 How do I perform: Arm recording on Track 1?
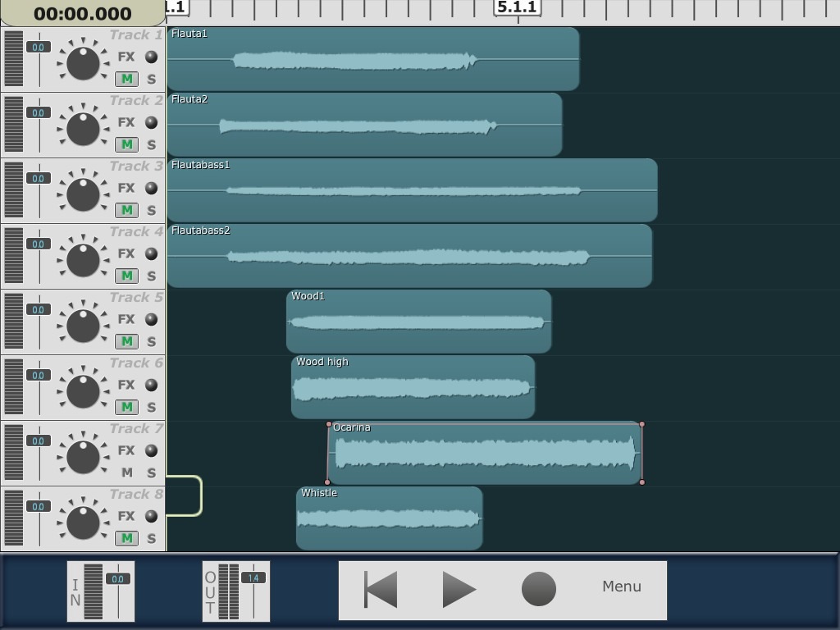point(152,57)
